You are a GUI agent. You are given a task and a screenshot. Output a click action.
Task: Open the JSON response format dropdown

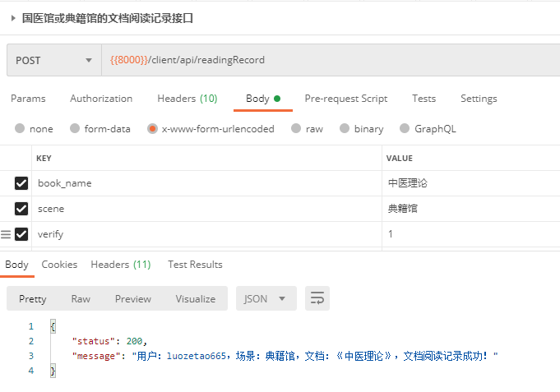pyautogui.click(x=266, y=298)
